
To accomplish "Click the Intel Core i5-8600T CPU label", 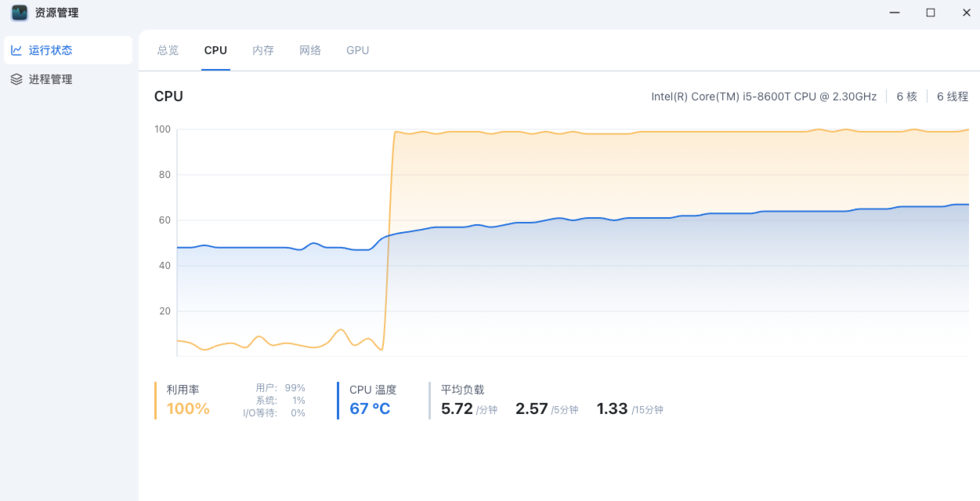I will (764, 96).
